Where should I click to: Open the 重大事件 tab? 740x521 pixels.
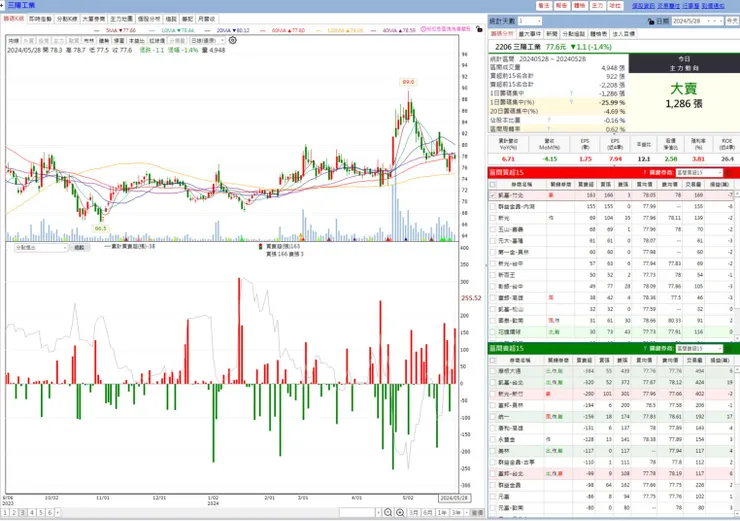[530, 34]
